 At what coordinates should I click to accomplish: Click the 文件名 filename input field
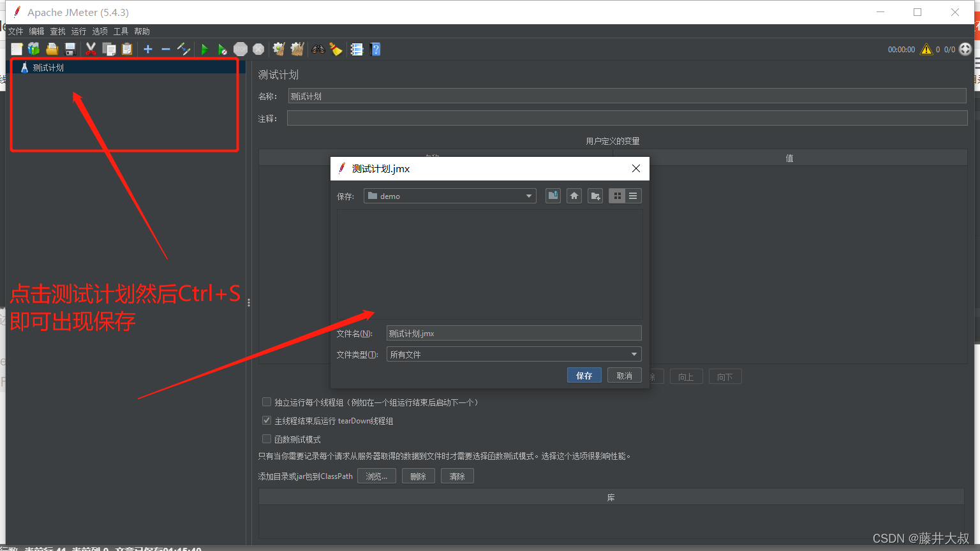click(514, 334)
